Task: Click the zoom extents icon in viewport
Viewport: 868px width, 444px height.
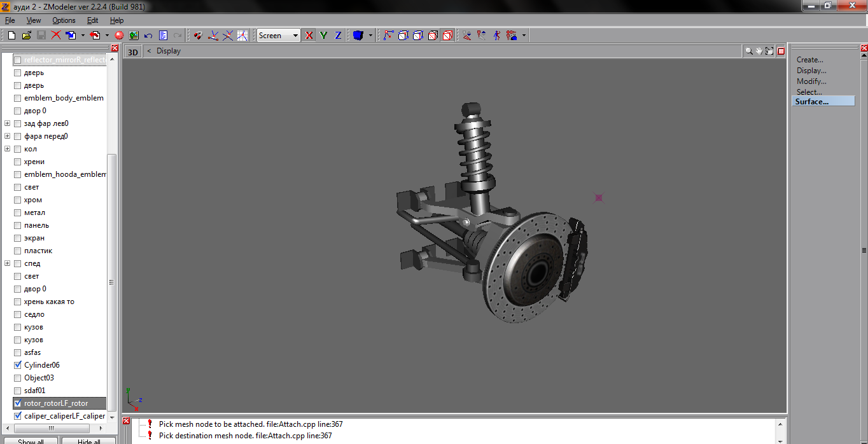Action: click(x=769, y=51)
